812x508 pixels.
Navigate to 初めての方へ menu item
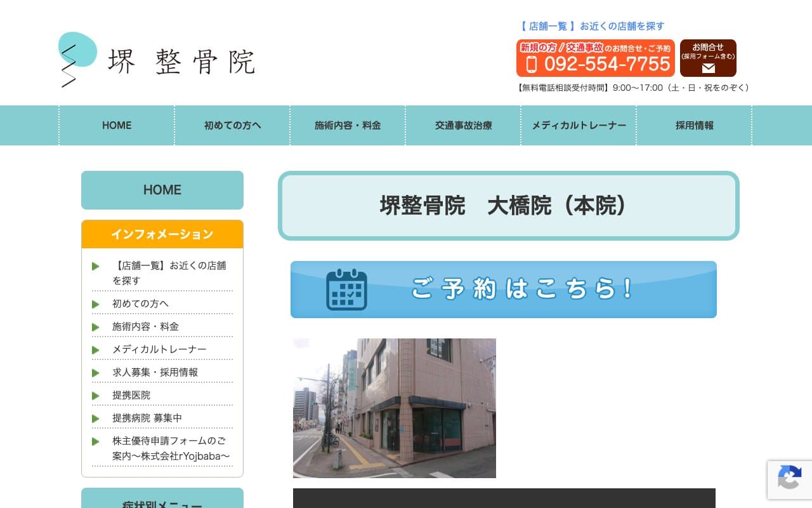coord(232,125)
